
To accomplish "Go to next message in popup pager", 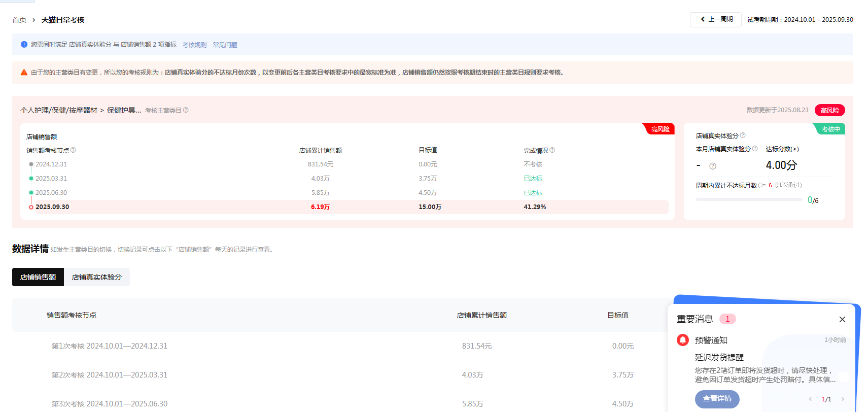I will tap(843, 399).
